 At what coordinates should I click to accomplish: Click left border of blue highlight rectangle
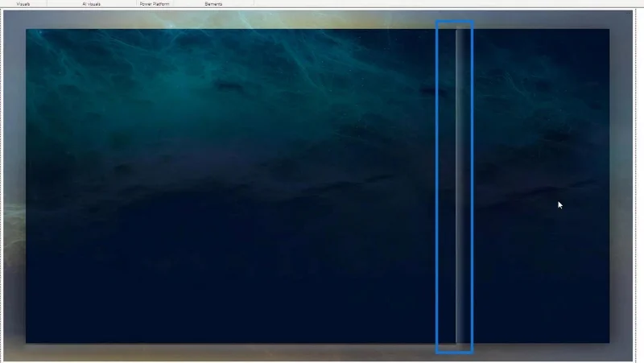[437, 187]
